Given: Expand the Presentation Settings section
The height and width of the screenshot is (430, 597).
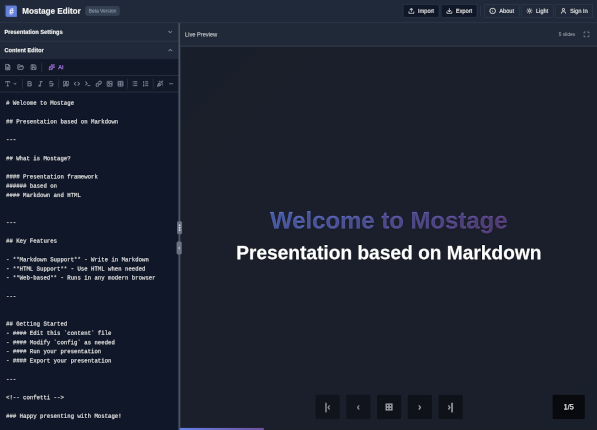Looking at the screenshot, I should (89, 32).
